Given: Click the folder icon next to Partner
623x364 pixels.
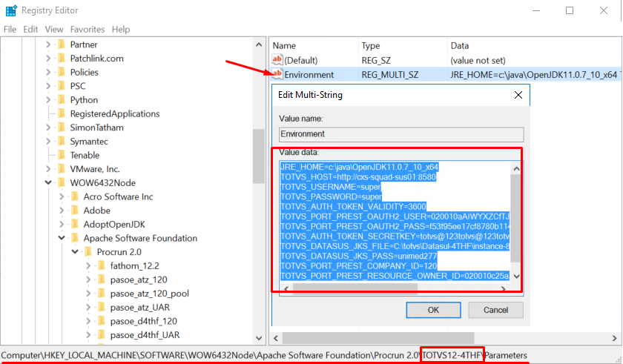Looking at the screenshot, I should pos(61,44).
